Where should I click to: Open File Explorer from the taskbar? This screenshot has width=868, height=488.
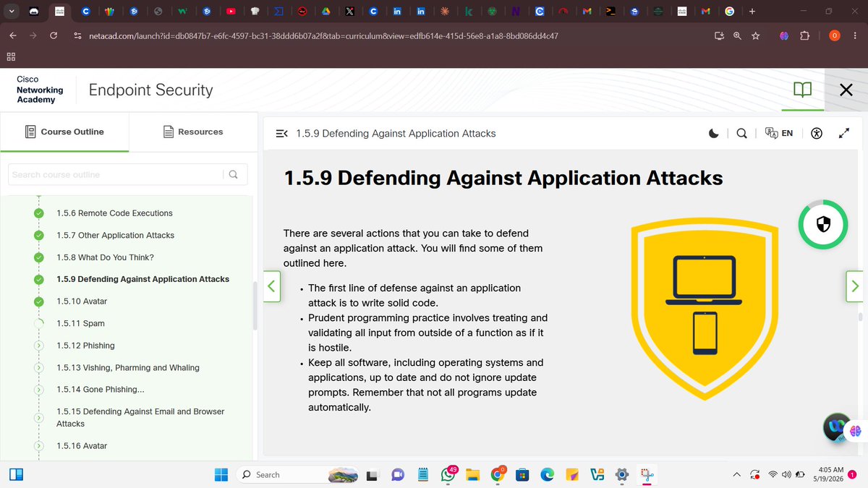pyautogui.click(x=472, y=475)
